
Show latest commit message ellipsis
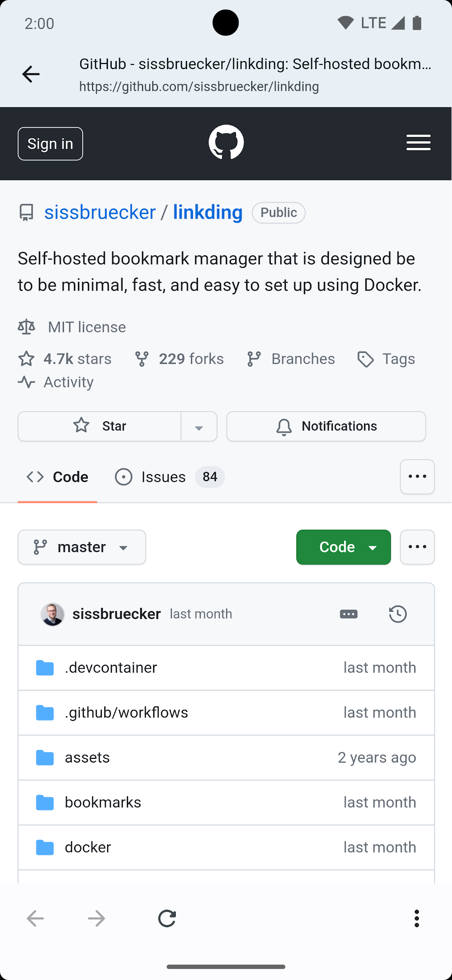[349, 614]
